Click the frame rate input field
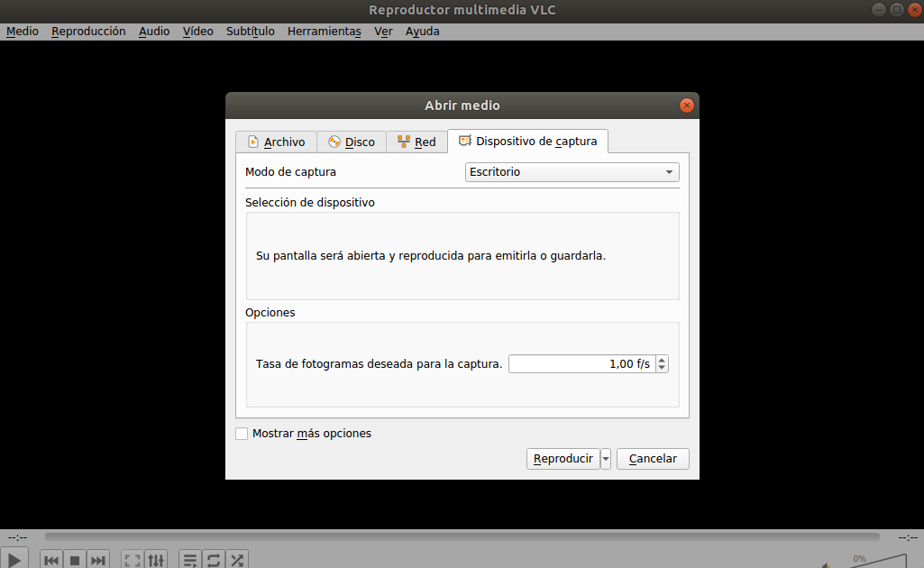This screenshot has height=568, width=924. point(581,364)
